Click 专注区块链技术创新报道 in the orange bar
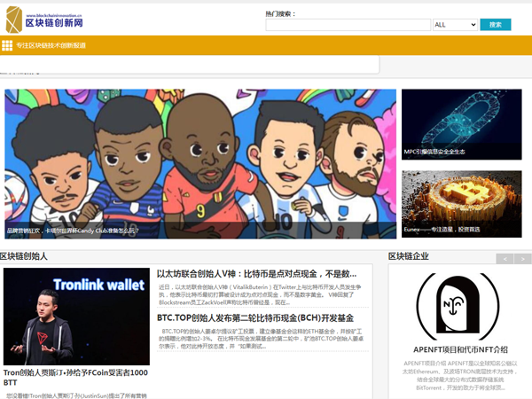Image resolution: width=532 pixels, height=399 pixels. tap(51, 45)
